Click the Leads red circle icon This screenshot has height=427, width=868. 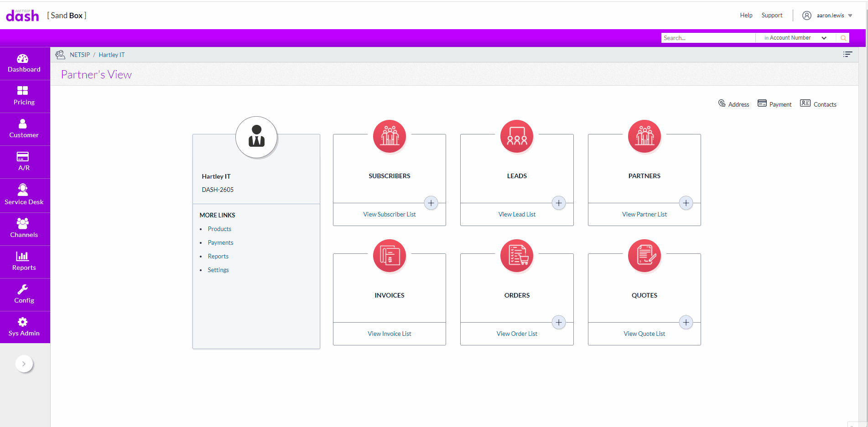coord(517,136)
